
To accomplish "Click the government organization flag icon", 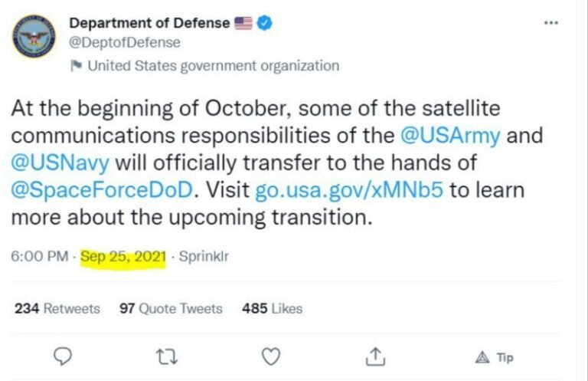I will (77, 66).
